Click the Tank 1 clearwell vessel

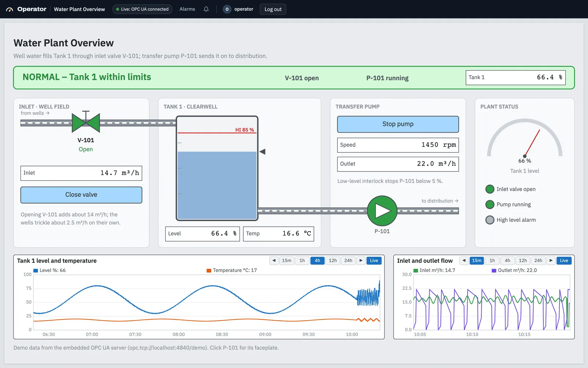(x=217, y=168)
